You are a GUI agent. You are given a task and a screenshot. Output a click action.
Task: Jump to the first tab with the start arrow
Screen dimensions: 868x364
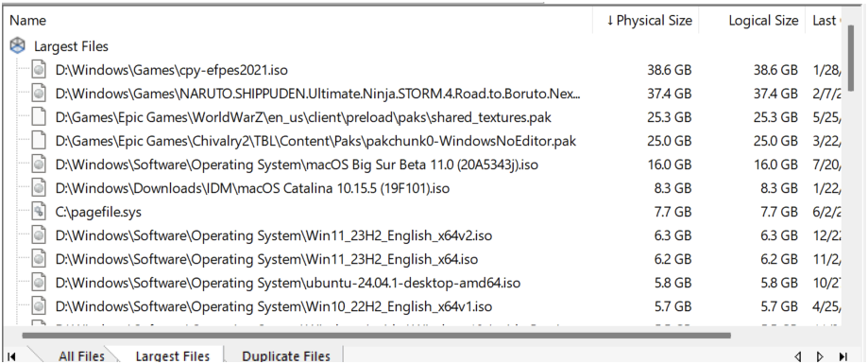click(11, 356)
